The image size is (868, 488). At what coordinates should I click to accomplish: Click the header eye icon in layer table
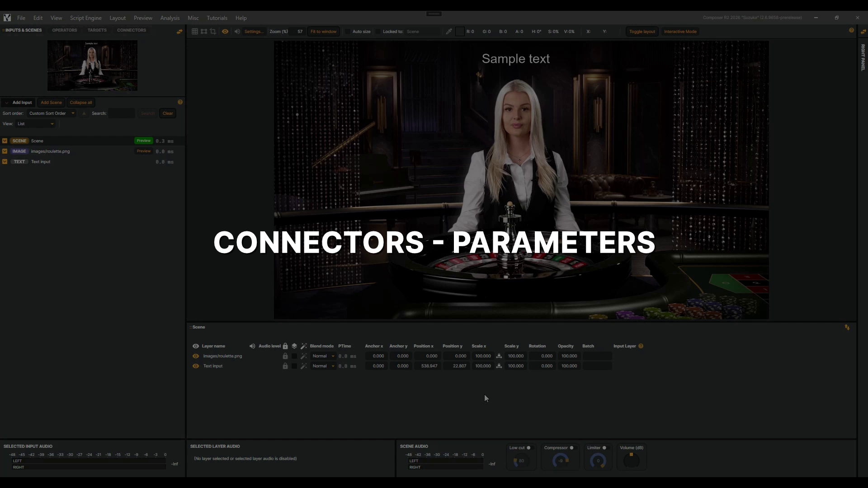click(196, 346)
